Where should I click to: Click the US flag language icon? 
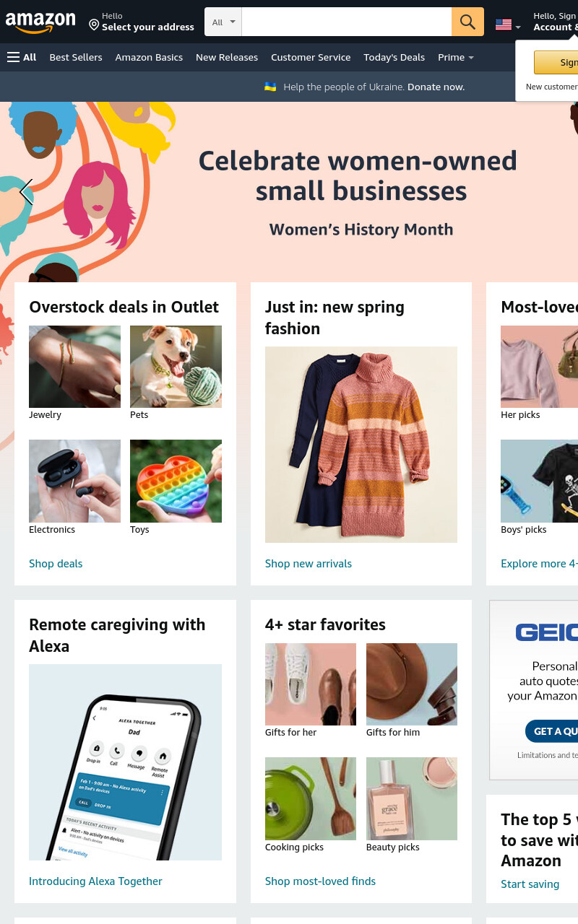[x=504, y=25]
